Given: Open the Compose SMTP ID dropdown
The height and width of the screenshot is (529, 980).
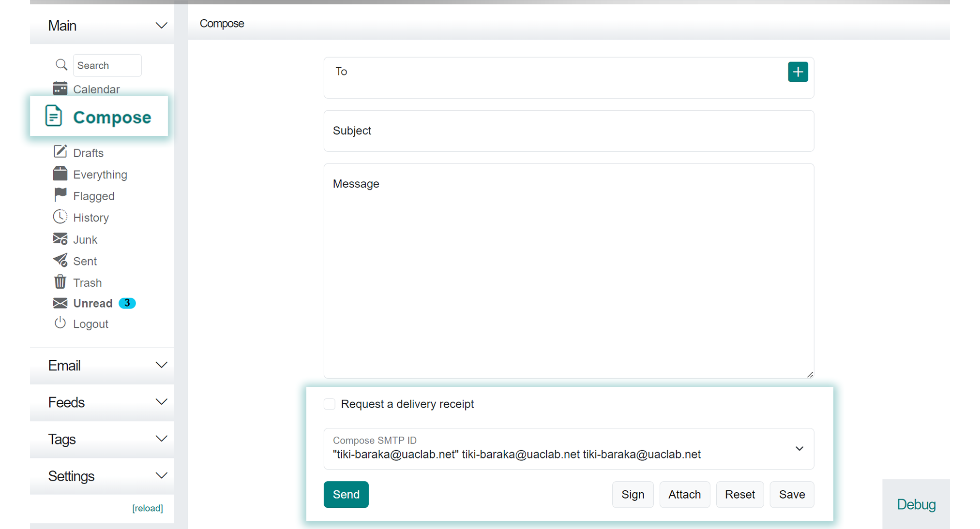Looking at the screenshot, I should [x=799, y=449].
